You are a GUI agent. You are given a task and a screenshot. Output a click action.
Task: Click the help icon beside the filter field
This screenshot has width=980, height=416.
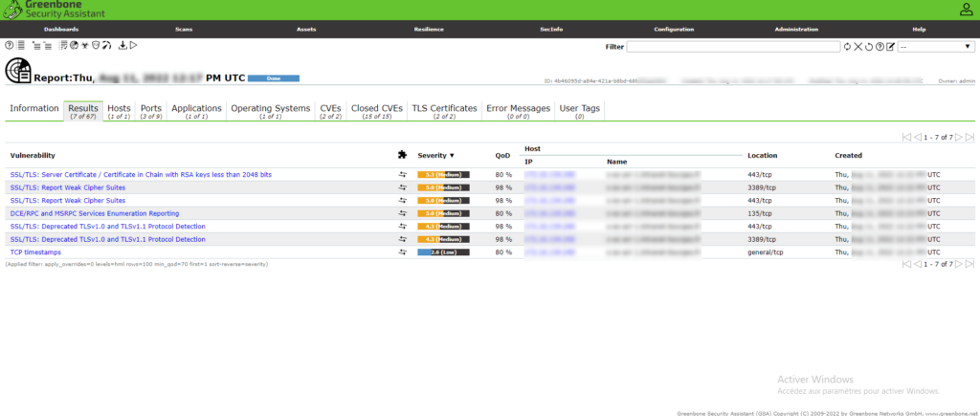click(x=880, y=46)
